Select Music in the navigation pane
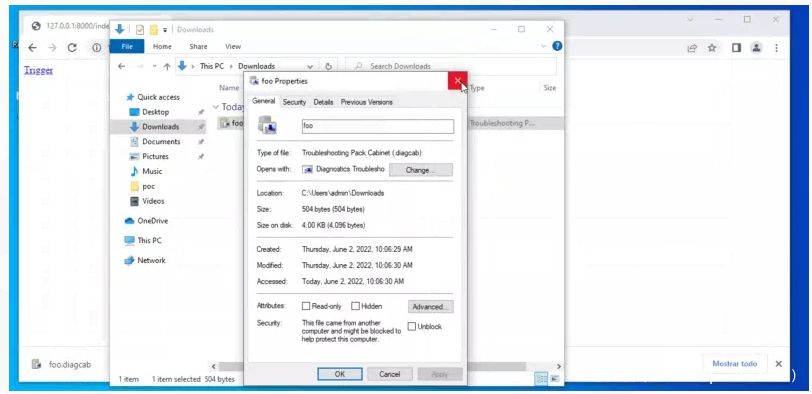Screen dimensions: 812x394 152,171
